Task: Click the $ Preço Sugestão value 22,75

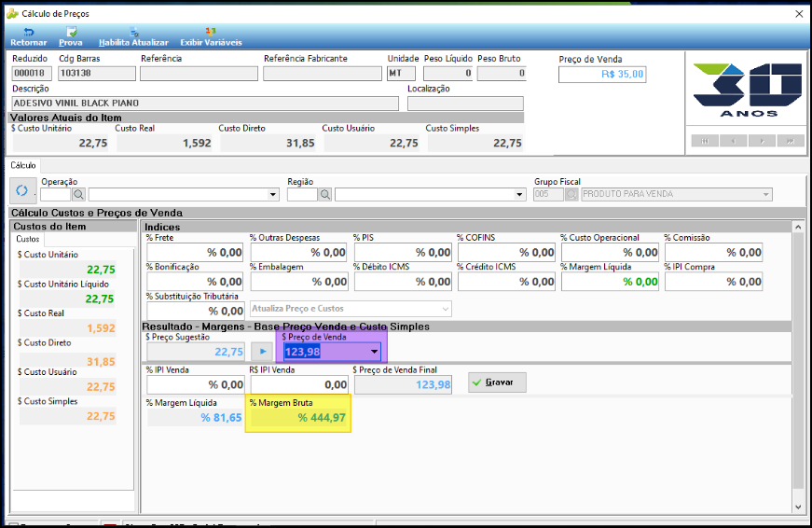Action: tap(195, 352)
